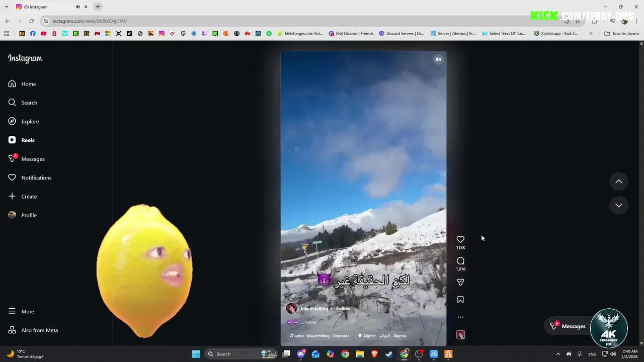Open the YouTube bookmark

[43, 34]
